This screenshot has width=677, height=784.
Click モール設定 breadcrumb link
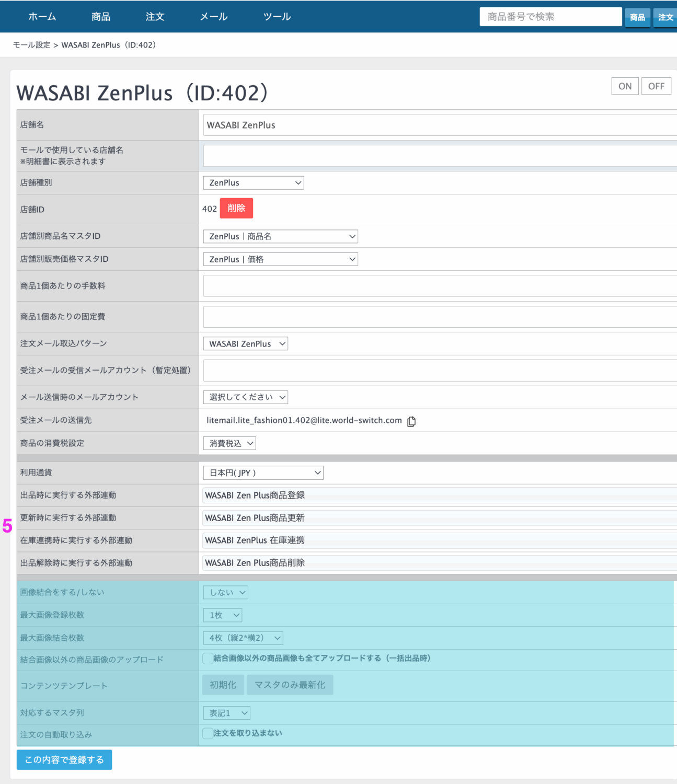pyautogui.click(x=32, y=45)
